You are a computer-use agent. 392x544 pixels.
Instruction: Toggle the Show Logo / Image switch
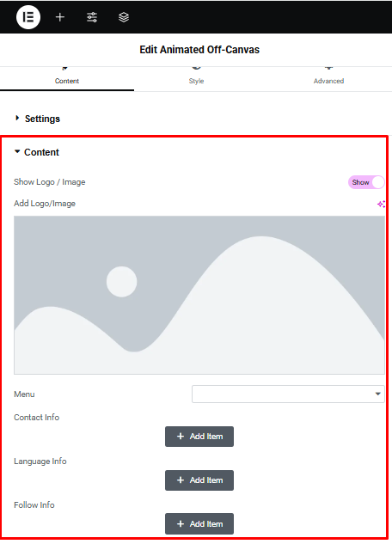pyautogui.click(x=366, y=182)
